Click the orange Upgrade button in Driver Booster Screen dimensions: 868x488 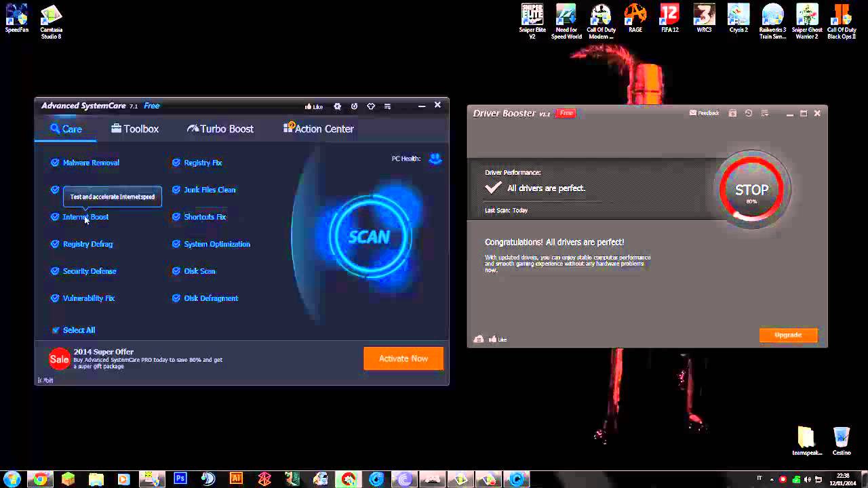(x=788, y=335)
